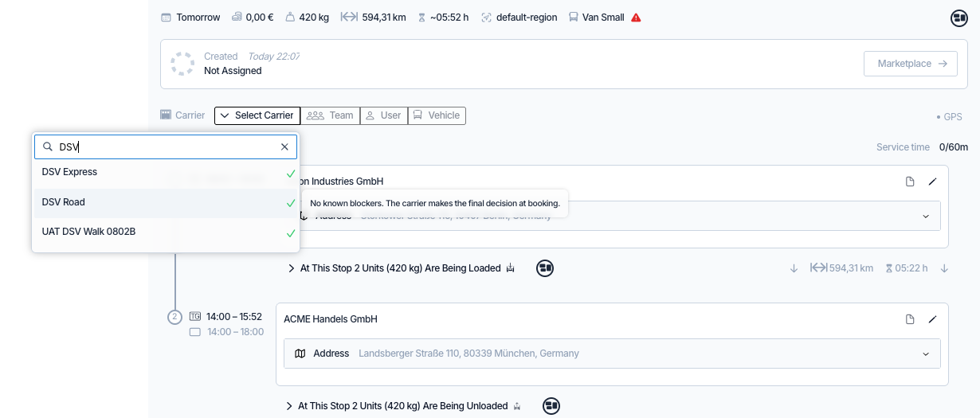This screenshot has width=980, height=418.
Task: Click the red warning triangle next to Van Small
Action: click(x=636, y=18)
